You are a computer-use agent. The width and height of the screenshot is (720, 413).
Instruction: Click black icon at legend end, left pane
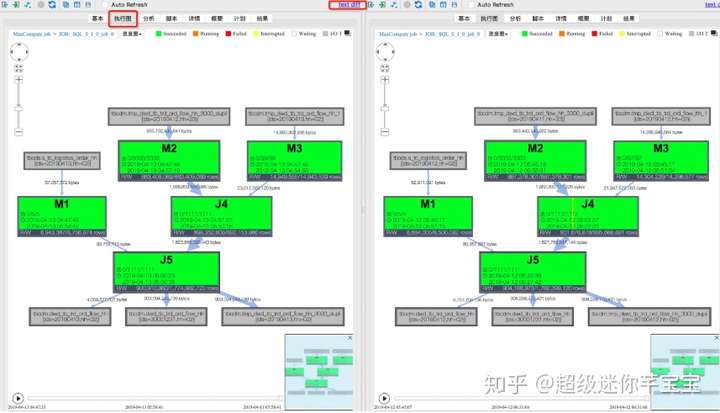point(348,34)
